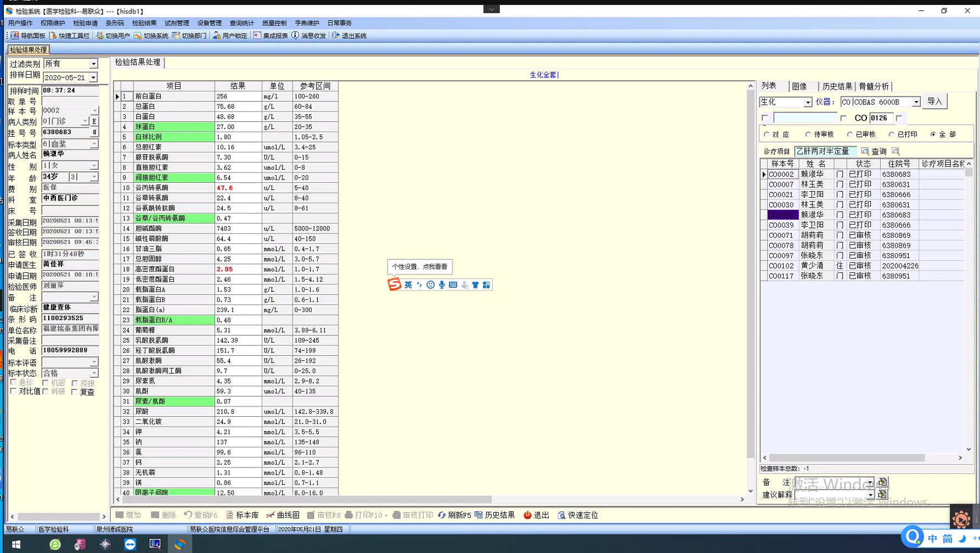980x553 pixels.
Task: Open 快速定位 quick locate
Action: (x=578, y=515)
